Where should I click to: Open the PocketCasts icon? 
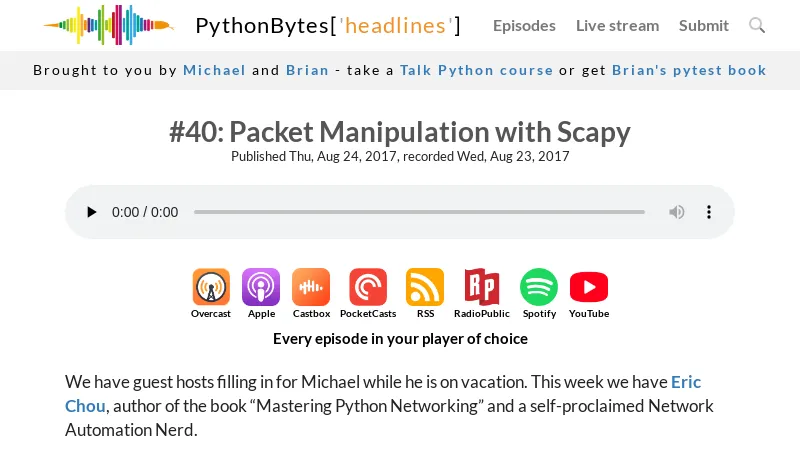368,287
